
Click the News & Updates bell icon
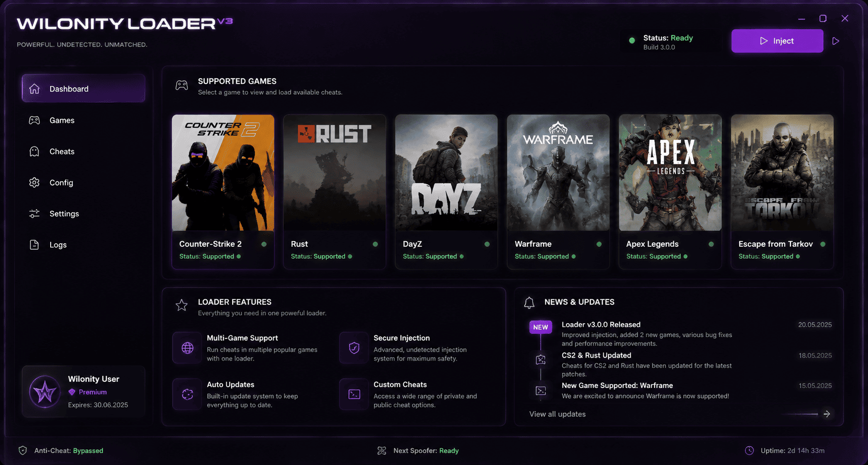tap(529, 303)
